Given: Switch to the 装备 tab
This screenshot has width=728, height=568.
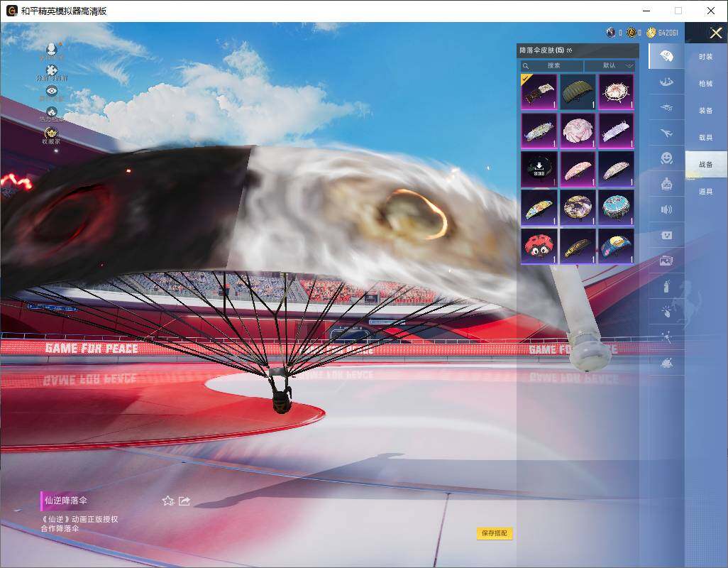Looking at the screenshot, I should coord(706,111).
